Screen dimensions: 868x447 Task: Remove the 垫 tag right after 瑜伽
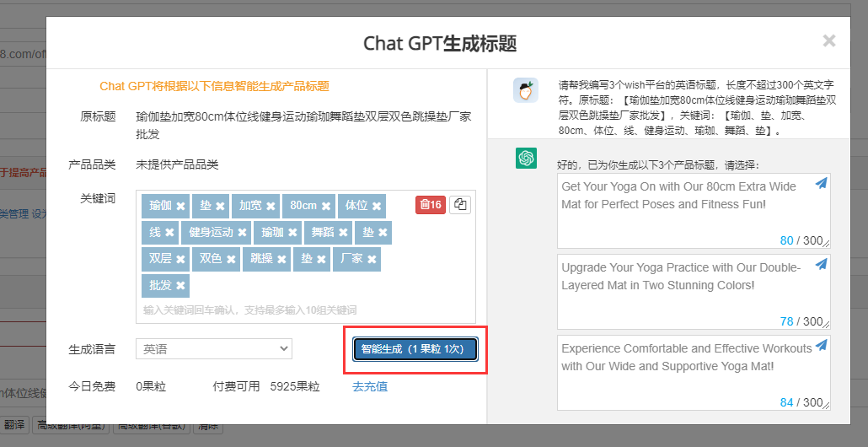pyautogui.click(x=220, y=206)
